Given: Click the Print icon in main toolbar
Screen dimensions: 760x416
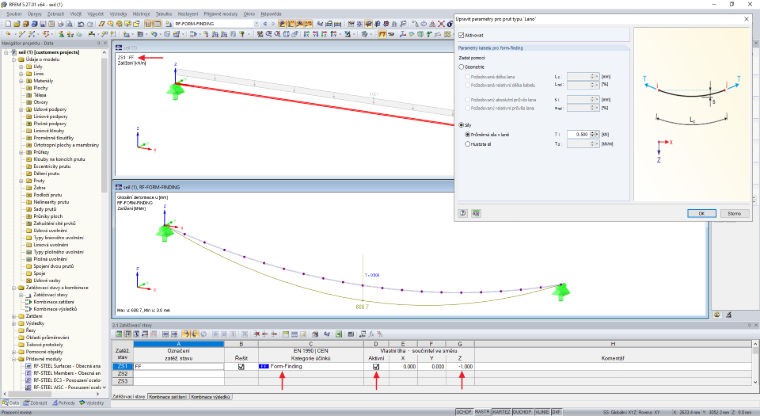Looking at the screenshot, I should (61, 24).
